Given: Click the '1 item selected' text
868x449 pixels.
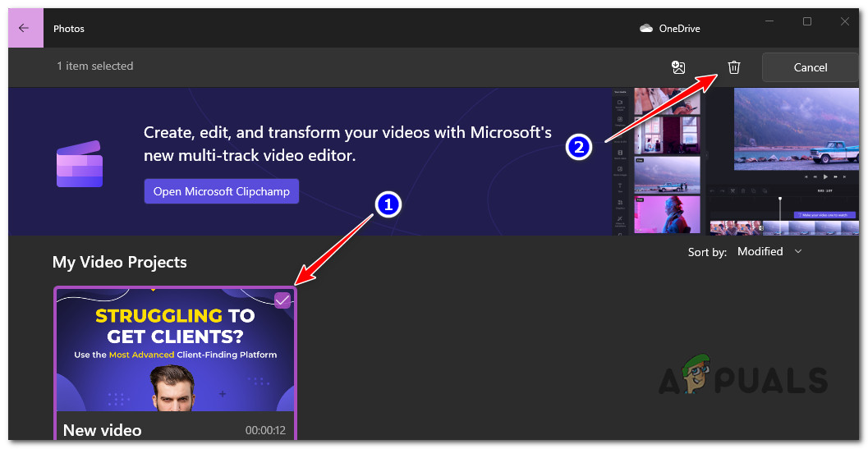Looking at the screenshot, I should [x=95, y=66].
